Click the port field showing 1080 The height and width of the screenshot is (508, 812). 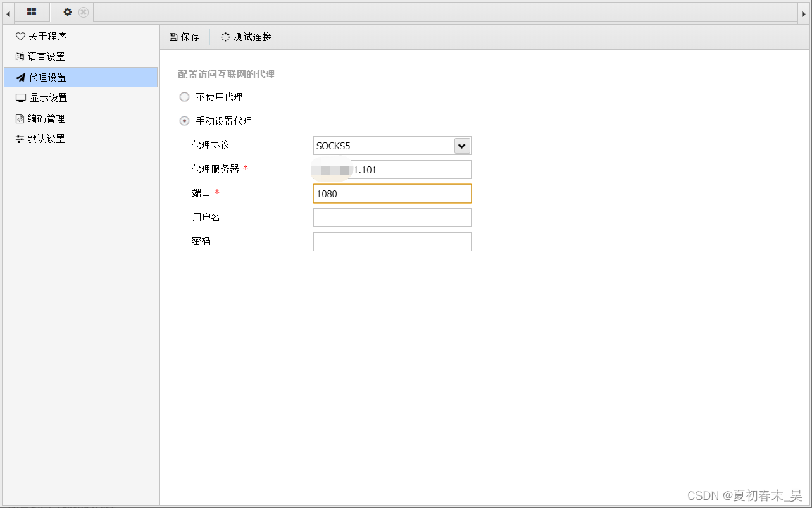point(392,194)
